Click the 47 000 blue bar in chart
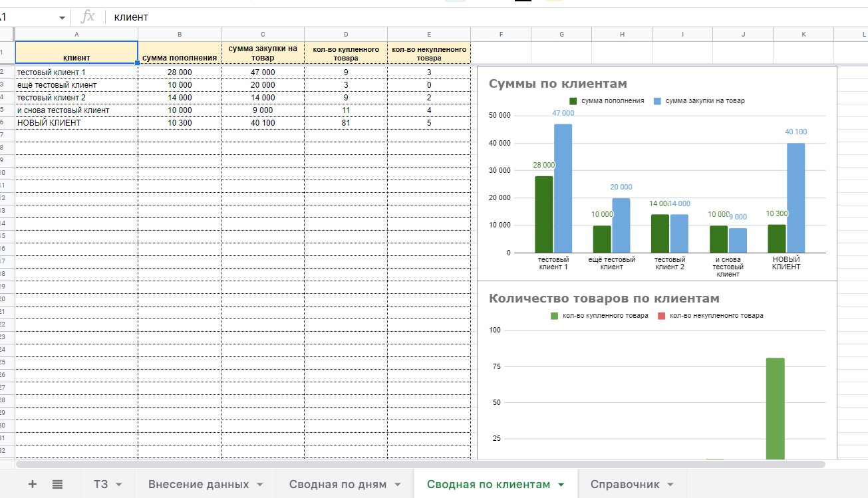This screenshot has height=498, width=868. pos(563,188)
